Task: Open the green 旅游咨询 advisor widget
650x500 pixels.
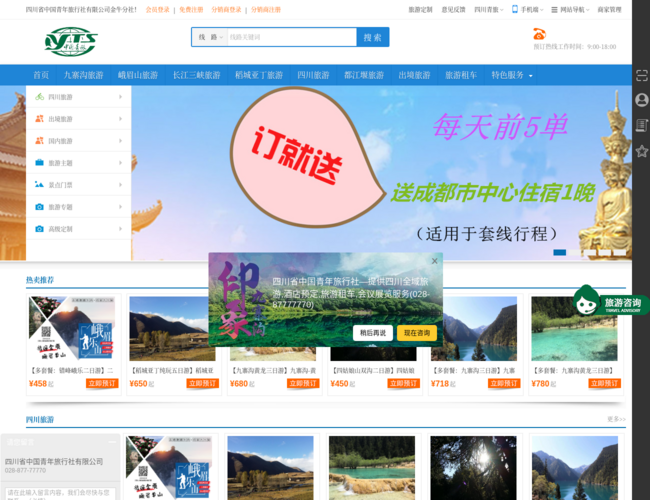Action: pyautogui.click(x=610, y=301)
